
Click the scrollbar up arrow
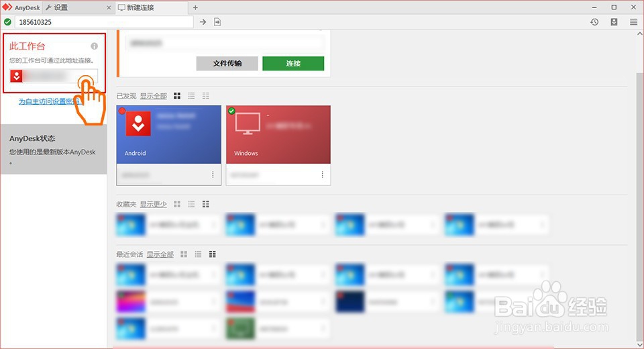tap(640, 34)
